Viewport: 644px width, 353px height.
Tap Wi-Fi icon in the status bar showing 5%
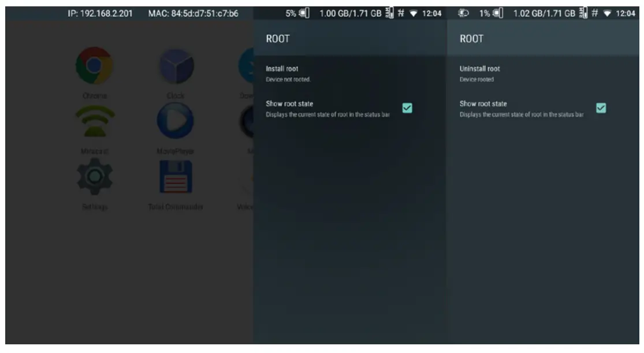[414, 13]
